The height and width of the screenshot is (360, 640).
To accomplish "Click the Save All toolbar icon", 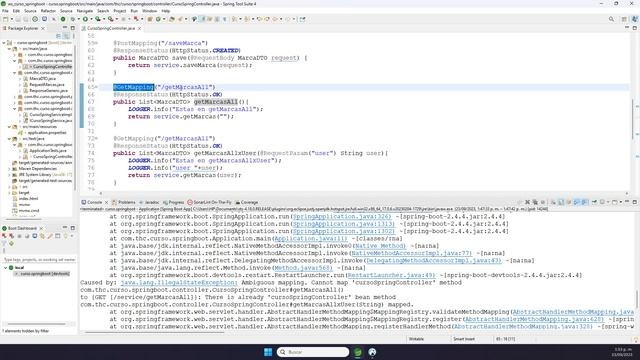I will coord(25,19).
